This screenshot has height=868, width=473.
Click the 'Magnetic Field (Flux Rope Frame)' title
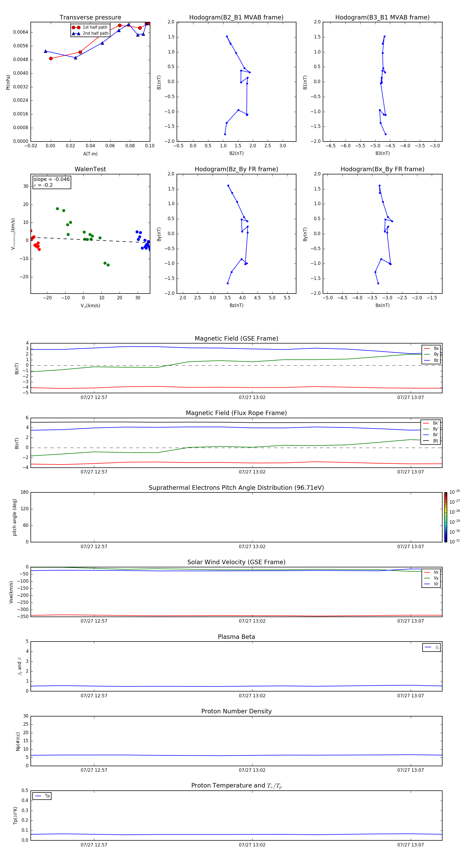coord(236,413)
